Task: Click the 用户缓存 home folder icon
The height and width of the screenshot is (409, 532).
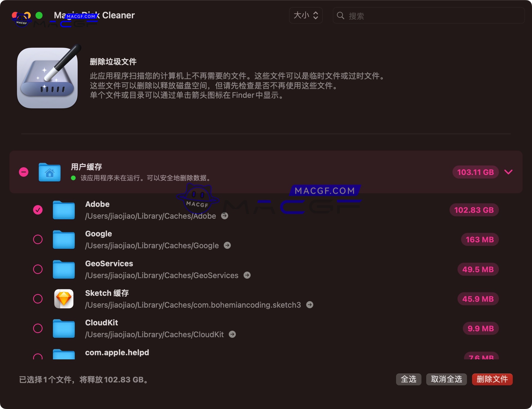Action: coord(49,172)
